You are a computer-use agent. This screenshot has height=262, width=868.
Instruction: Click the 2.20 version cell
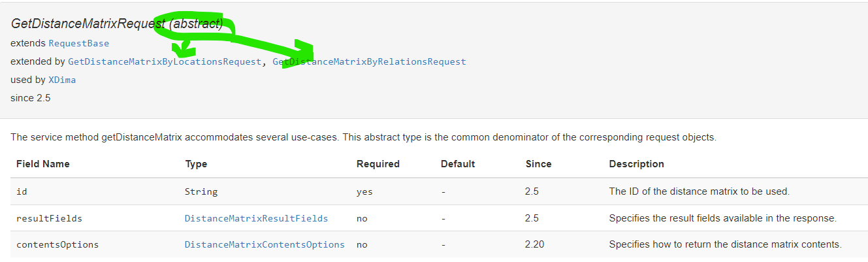coord(535,244)
